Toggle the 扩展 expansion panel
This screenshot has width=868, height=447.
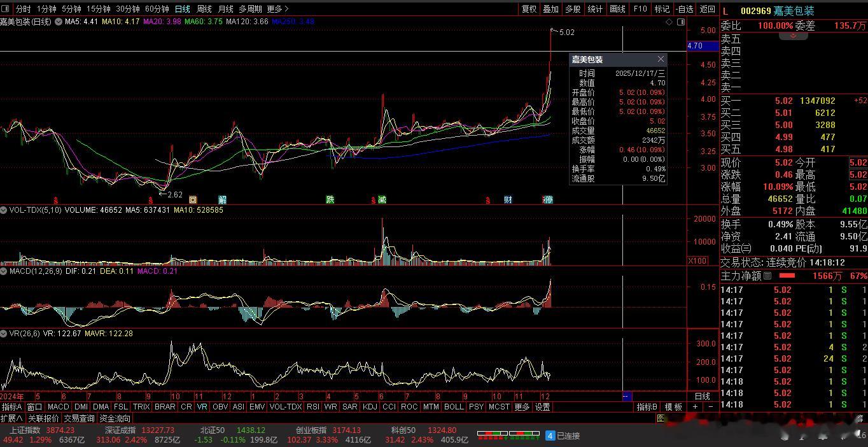11,418
